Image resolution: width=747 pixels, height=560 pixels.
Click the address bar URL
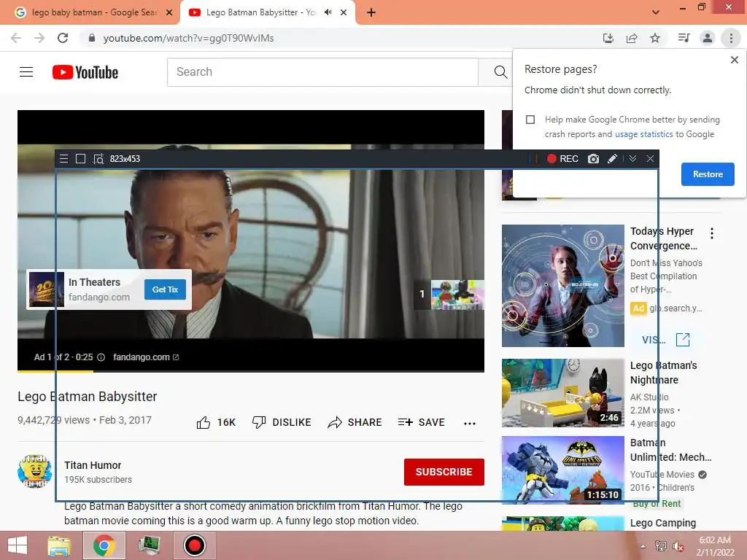(x=188, y=38)
